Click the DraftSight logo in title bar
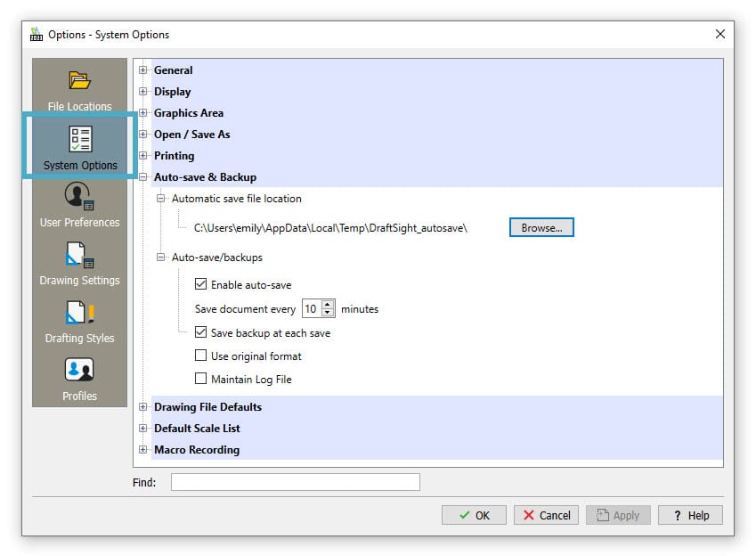The height and width of the screenshot is (556, 756). click(36, 34)
